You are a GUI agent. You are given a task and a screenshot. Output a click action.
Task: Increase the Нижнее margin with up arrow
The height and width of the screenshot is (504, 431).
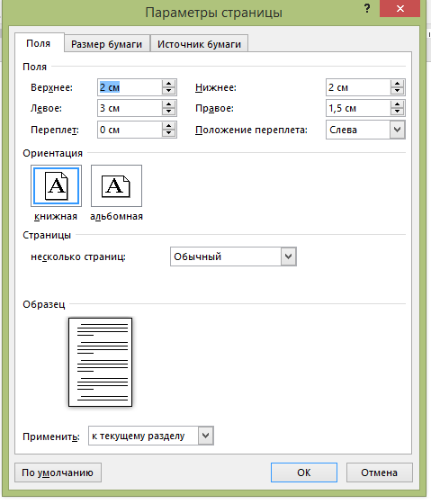397,84
